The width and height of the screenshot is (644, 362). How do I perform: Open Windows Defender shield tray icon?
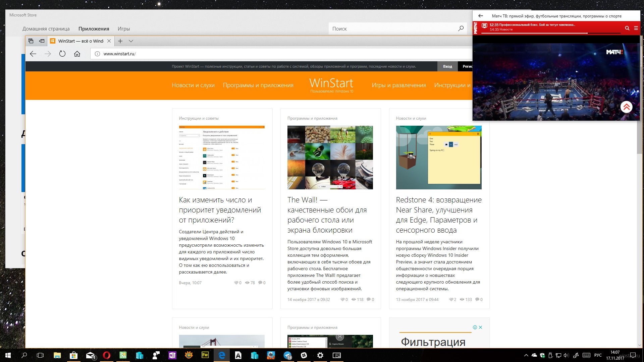coord(542,355)
